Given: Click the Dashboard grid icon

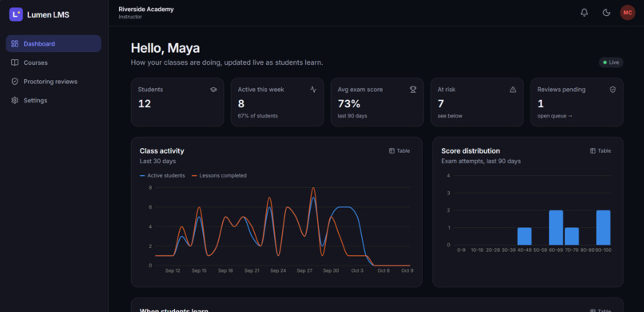Looking at the screenshot, I should point(15,43).
